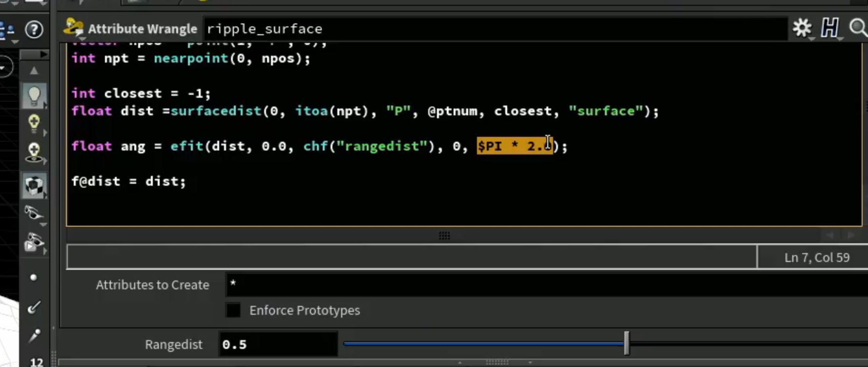The image size is (868, 367).
Task: Click the Rangedist value field
Action: point(278,344)
